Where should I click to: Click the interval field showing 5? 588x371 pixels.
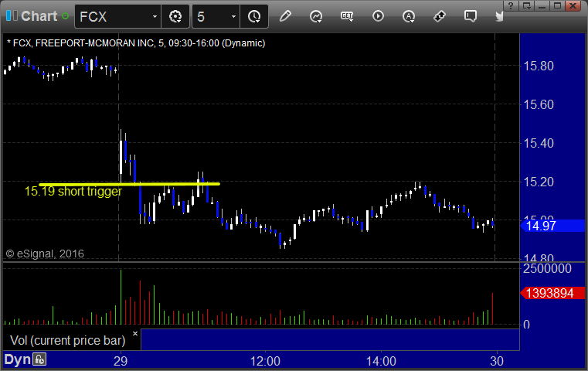[x=211, y=16]
